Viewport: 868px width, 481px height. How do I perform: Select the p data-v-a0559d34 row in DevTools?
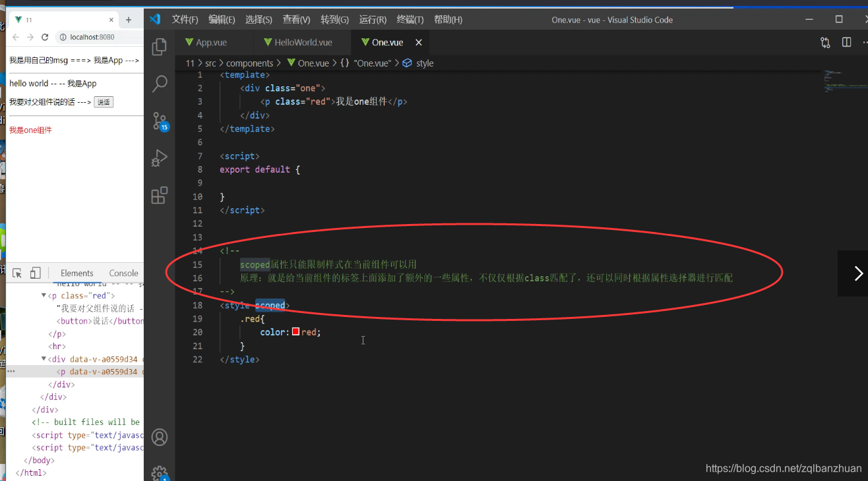(75, 372)
